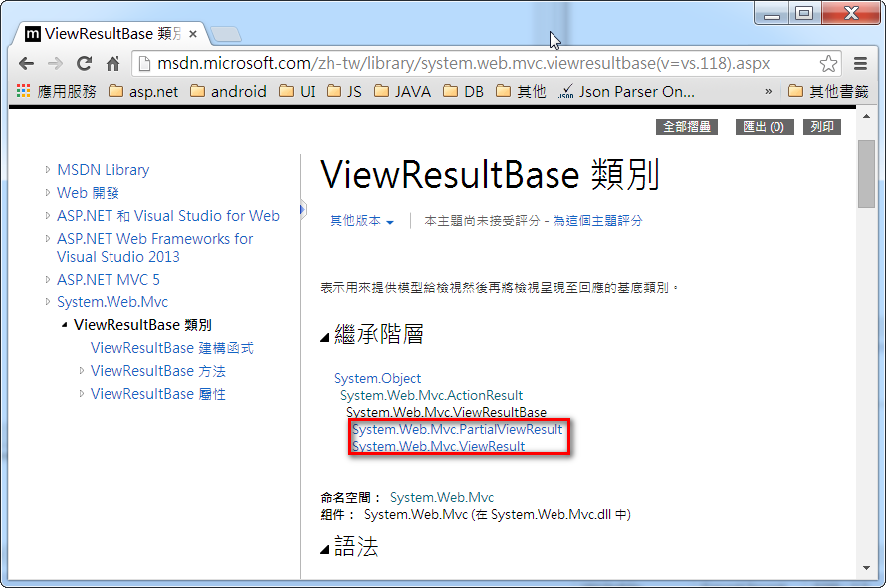Open the DB bookmark folder
Screen dimensions: 886x588
(x=463, y=91)
